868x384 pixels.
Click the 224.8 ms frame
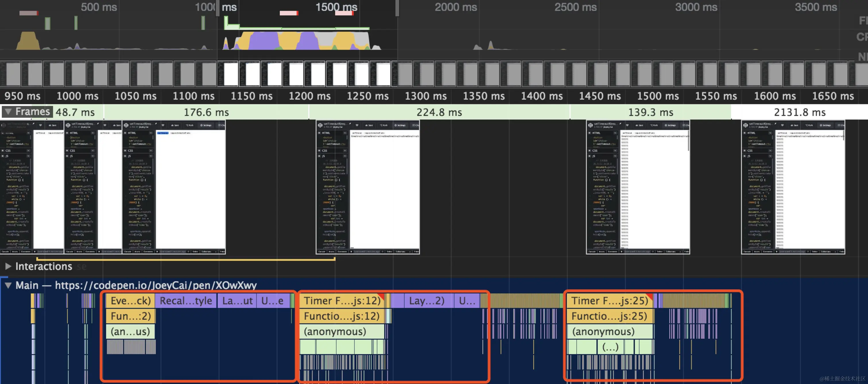[439, 112]
